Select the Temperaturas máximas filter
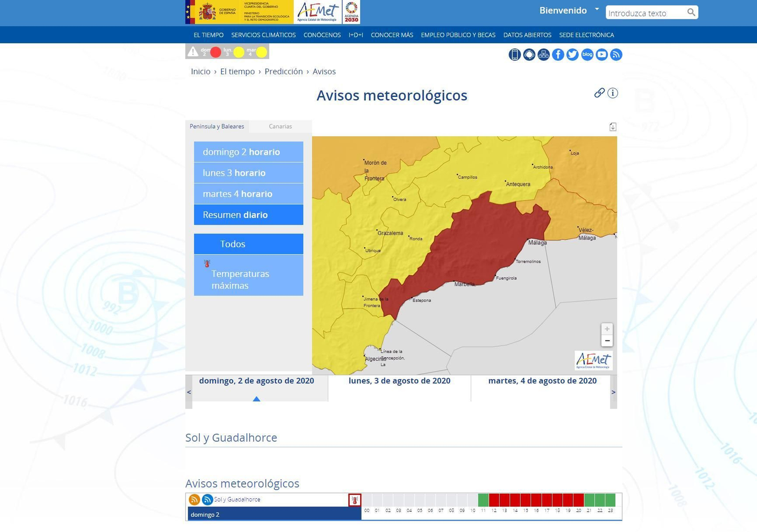 click(248, 275)
